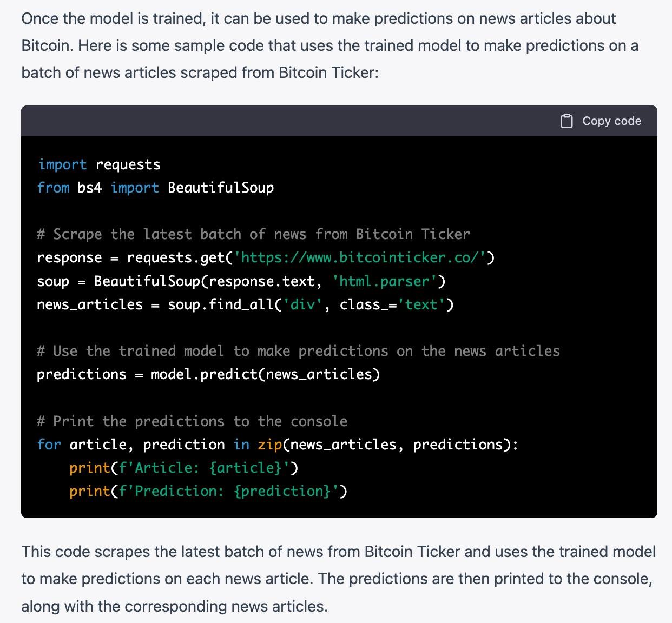The image size is (672, 623).
Task: Click the print Prediction f-string line
Action: click(208, 491)
